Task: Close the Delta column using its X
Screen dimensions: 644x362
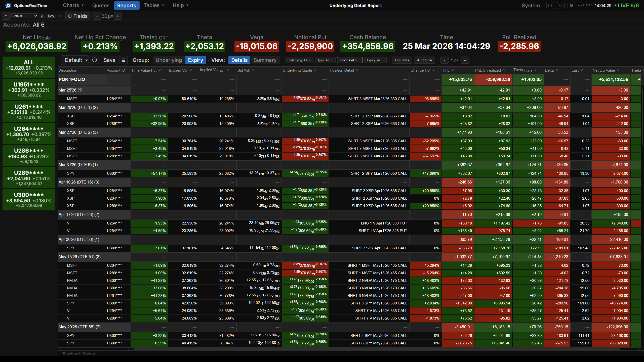Action: [x=557, y=70]
